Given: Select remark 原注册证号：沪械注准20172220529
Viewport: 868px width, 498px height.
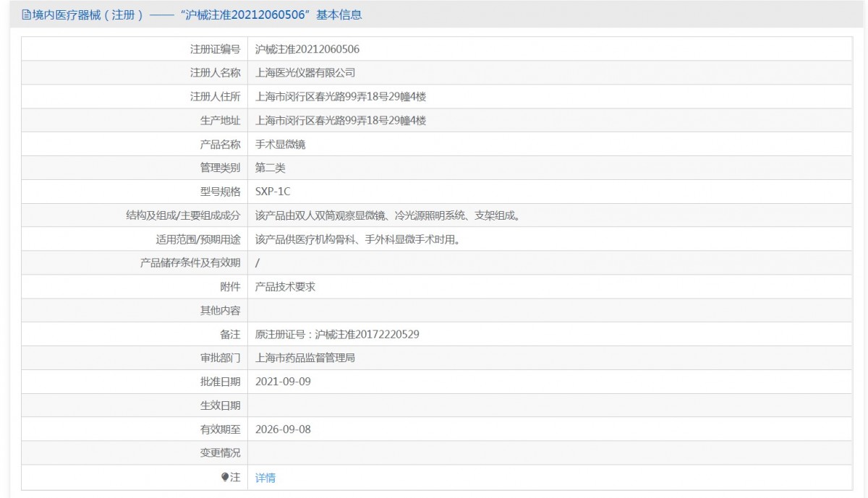Looking at the screenshot, I should click(x=338, y=335).
